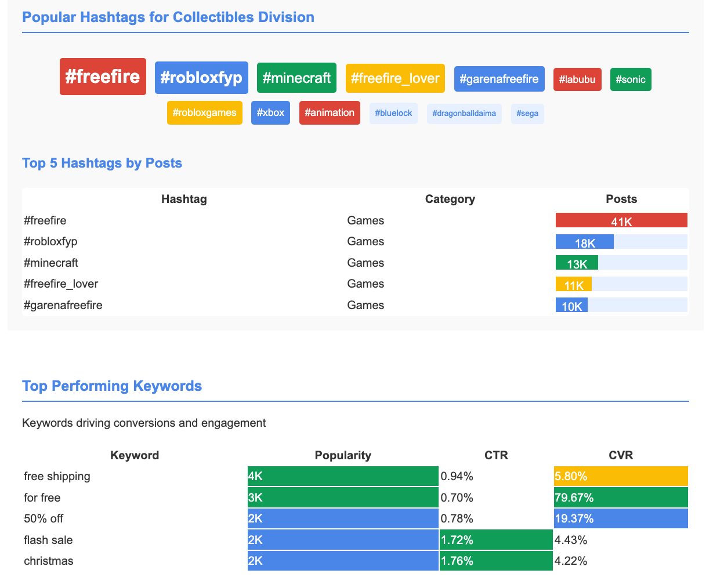Image resolution: width=713 pixels, height=588 pixels.
Task: Click the #robloxgames hashtag tag
Action: point(204,112)
